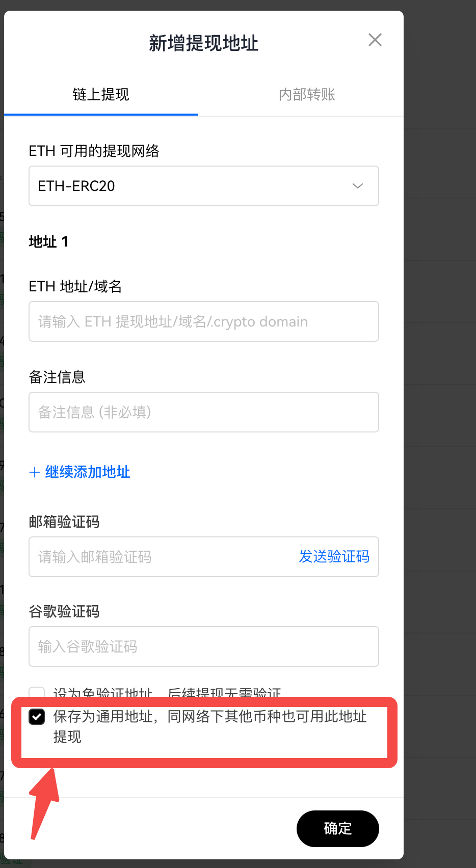Focus the 谷歌验证码 input field
This screenshot has height=868, width=476.
click(204, 646)
